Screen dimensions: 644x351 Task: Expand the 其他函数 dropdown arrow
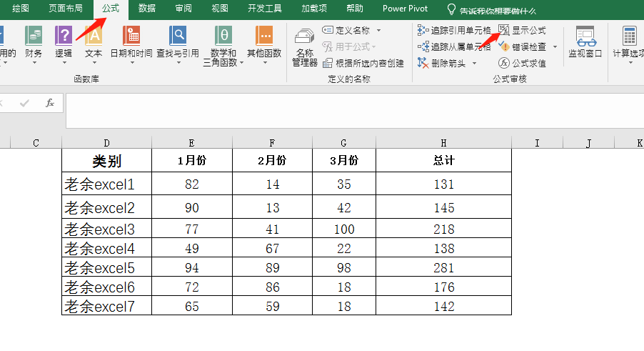[264, 62]
